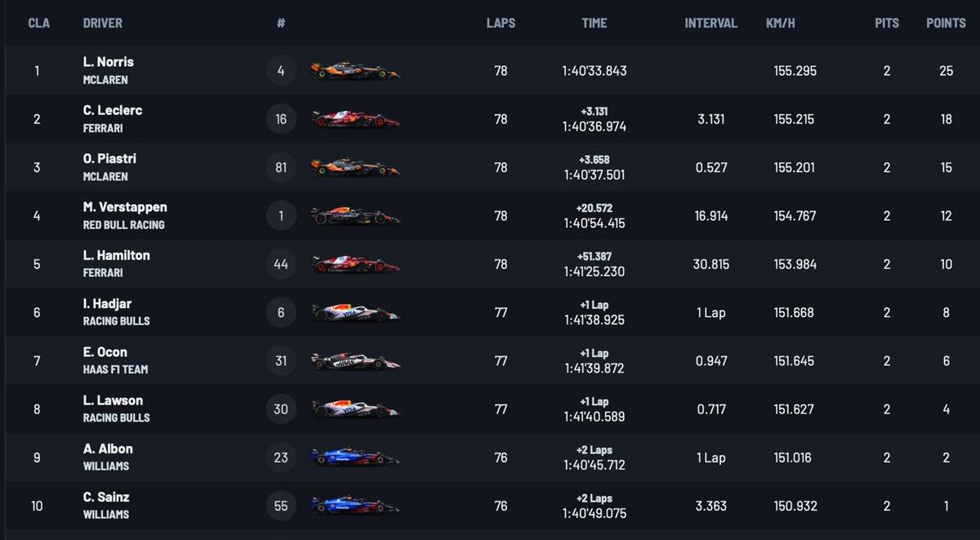
Task: Click the PITS column header
Action: click(887, 23)
